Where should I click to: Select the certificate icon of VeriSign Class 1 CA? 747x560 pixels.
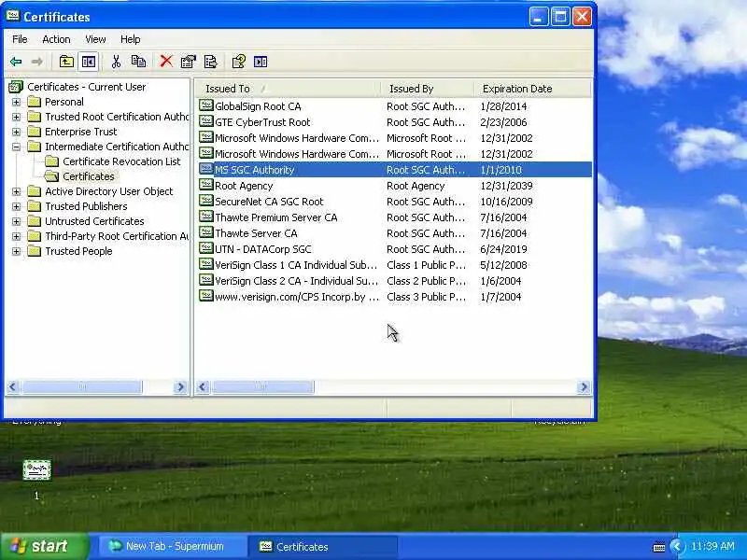pyautogui.click(x=205, y=264)
